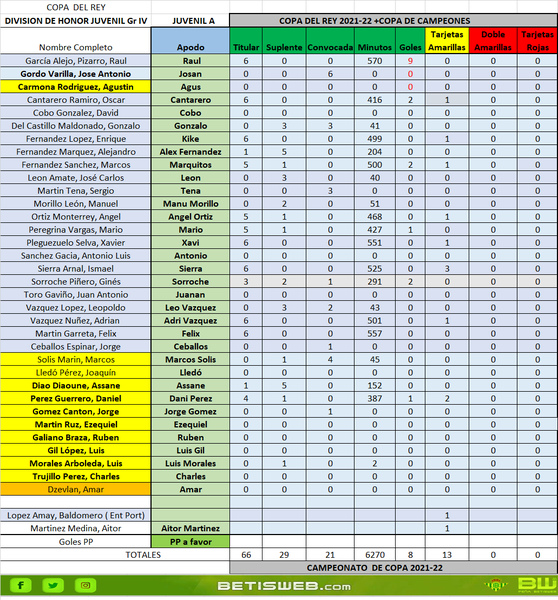Select the 152 minutes cell for Assane
Screen dimensions: 558x600
pos(375,386)
